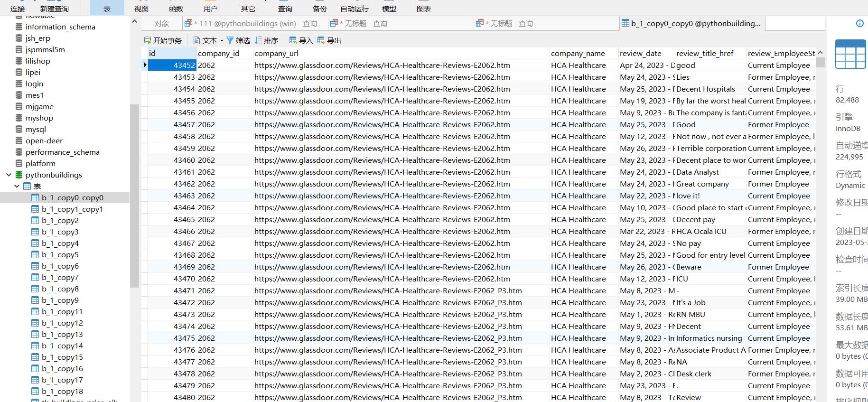The image size is (868, 402).
Task: Click the sidebar scrollbar up arrow
Action: click(x=134, y=21)
